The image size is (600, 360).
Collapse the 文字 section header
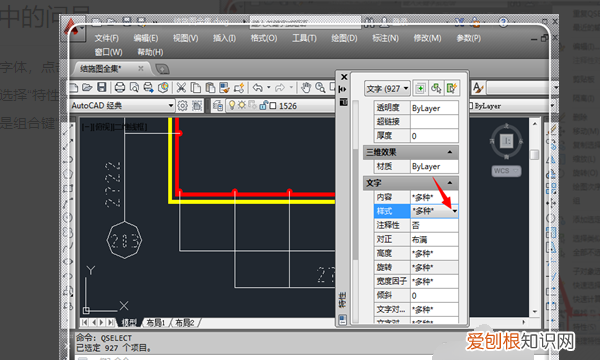(x=450, y=183)
